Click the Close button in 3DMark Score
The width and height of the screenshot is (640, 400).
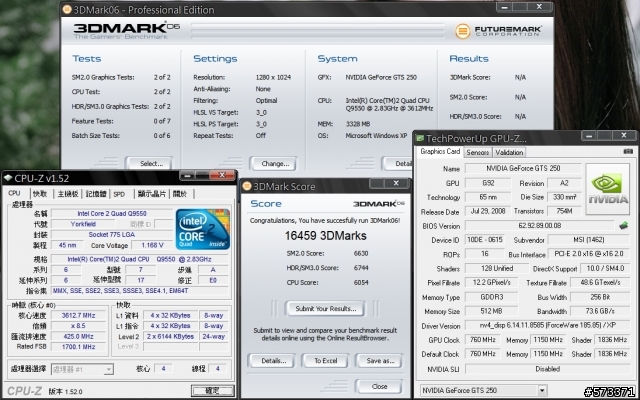[379, 386]
